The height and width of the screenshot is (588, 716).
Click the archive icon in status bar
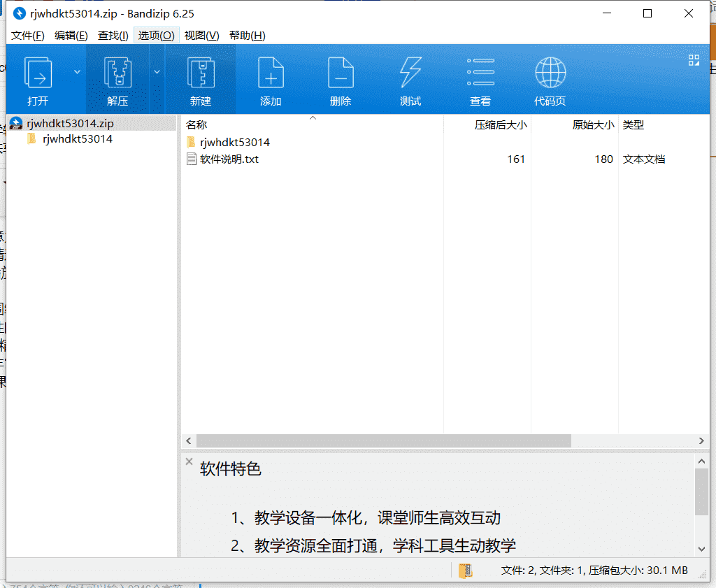(x=465, y=571)
